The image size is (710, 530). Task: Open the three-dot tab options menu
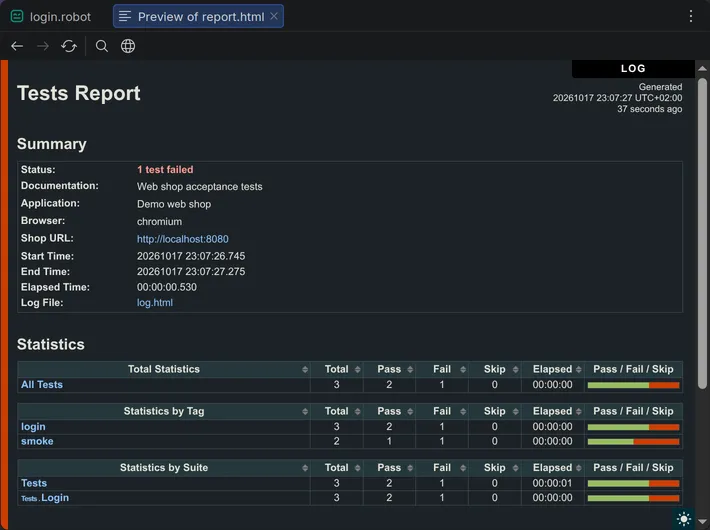click(x=691, y=16)
